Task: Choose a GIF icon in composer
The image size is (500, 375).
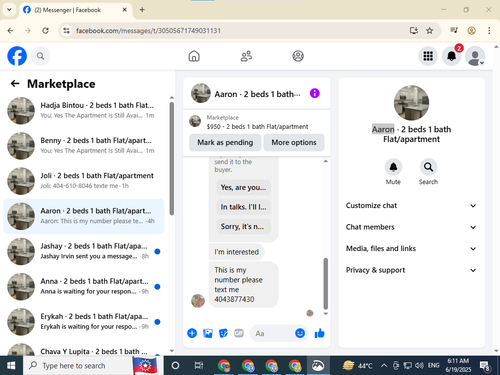Action: tap(239, 333)
